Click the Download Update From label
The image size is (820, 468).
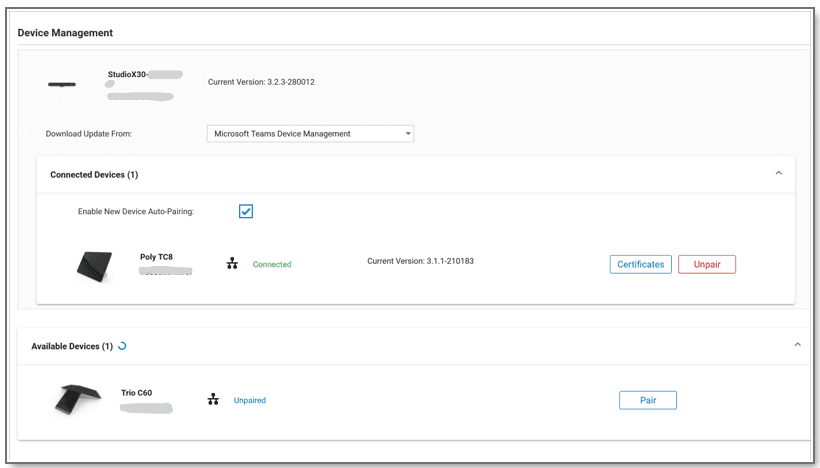click(x=89, y=134)
